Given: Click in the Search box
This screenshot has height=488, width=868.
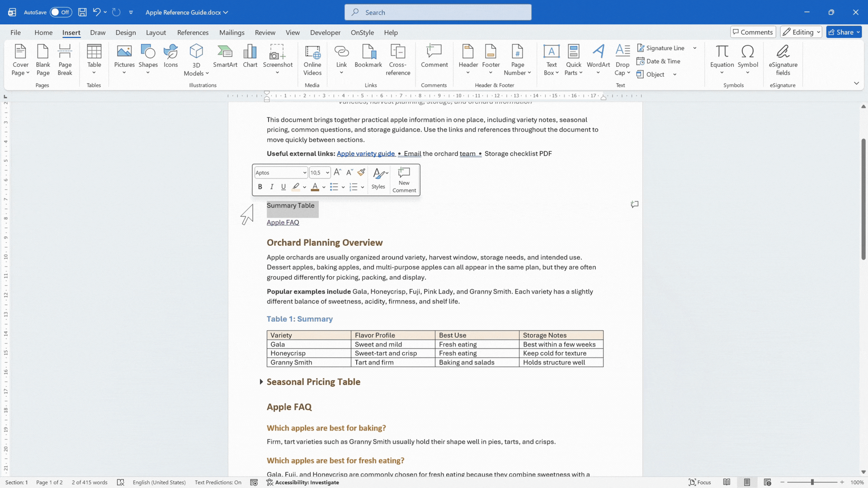Looking at the screenshot, I should 438,12.
